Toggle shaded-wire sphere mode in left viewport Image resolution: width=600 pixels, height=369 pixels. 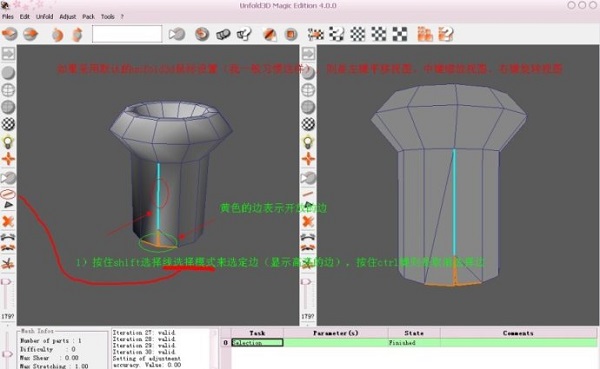[8, 107]
